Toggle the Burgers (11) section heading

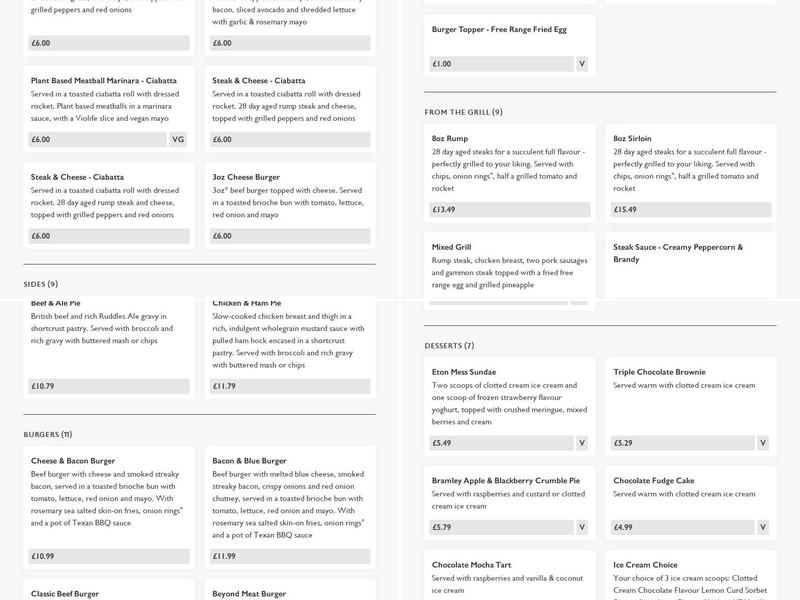pos(48,435)
